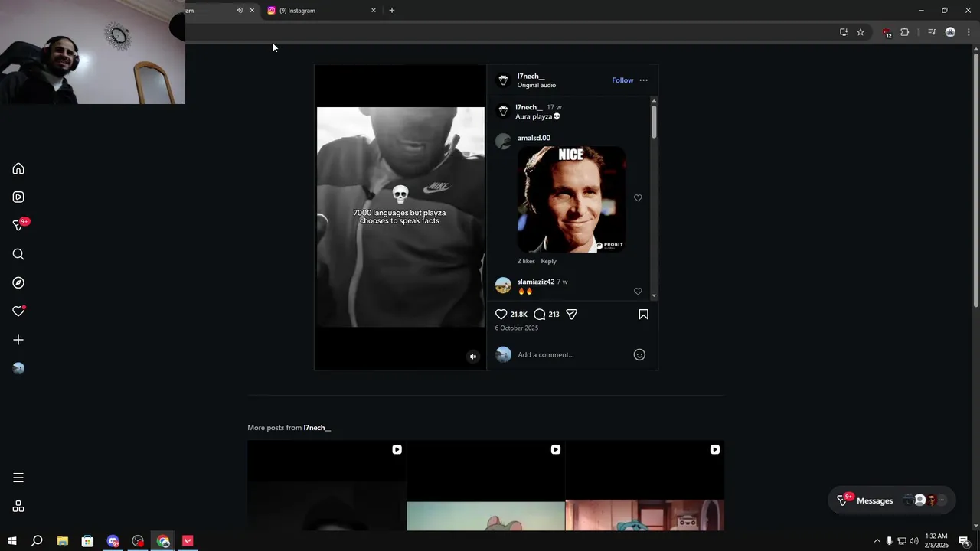Open Chrome profile avatar
980x551 pixels.
[x=950, y=32]
